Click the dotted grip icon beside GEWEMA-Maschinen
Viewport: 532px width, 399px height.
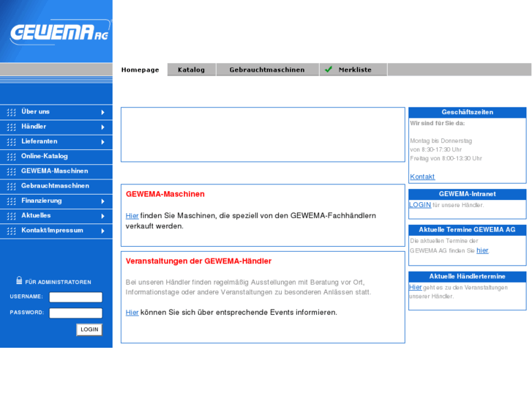coord(11,171)
